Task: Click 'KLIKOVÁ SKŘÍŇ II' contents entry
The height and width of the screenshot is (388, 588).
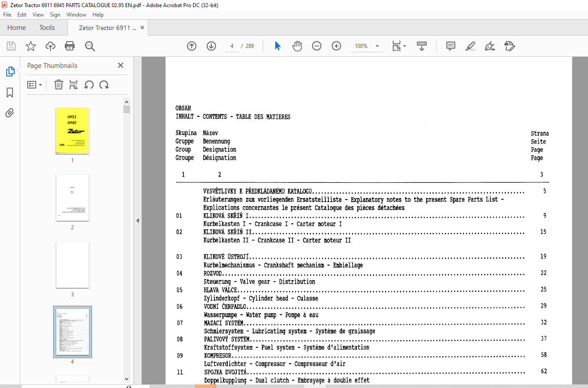Action: 228,232
